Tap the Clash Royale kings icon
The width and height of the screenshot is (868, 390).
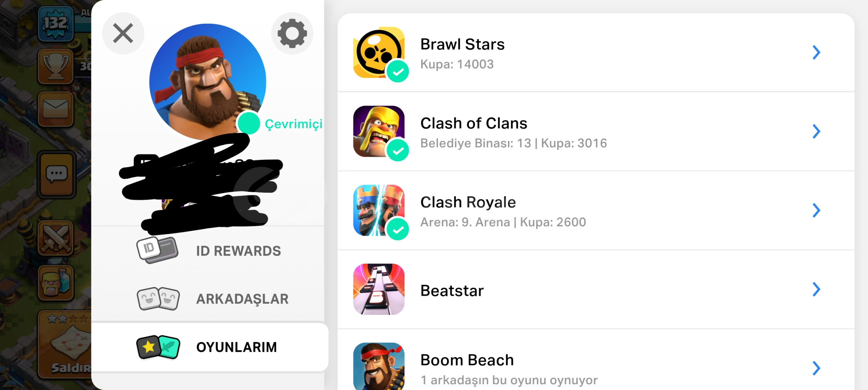tap(379, 210)
